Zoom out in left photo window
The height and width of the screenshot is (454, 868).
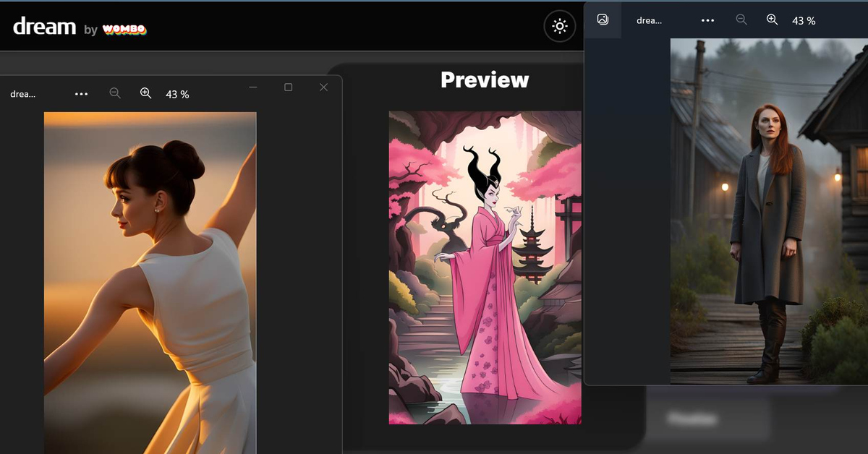click(115, 93)
